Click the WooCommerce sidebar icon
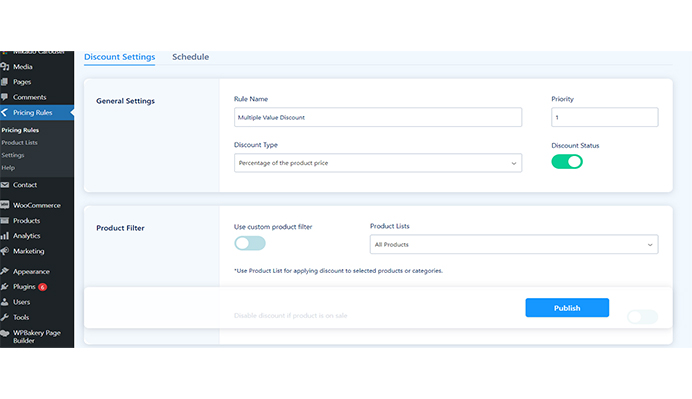This screenshot has width=692, height=399. pyautogui.click(x=5, y=205)
